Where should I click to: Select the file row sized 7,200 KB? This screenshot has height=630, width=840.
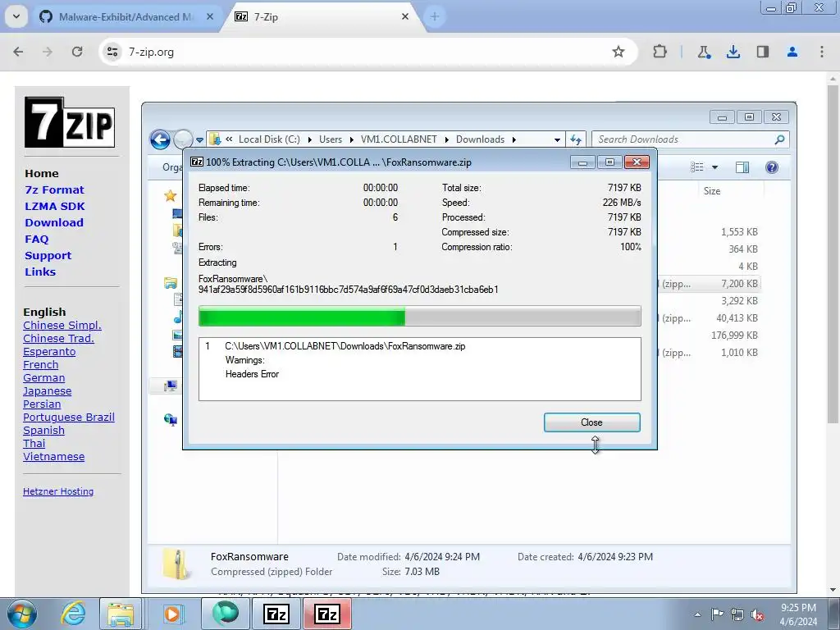[709, 283]
